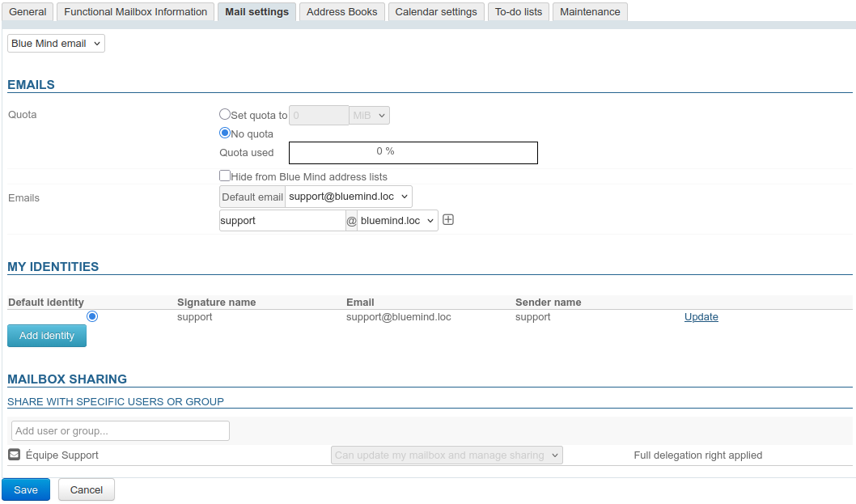
Task: Go to the Address Books tab
Action: pos(341,12)
